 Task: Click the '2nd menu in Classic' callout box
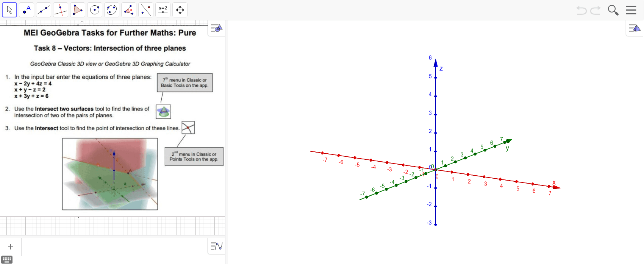point(194,156)
